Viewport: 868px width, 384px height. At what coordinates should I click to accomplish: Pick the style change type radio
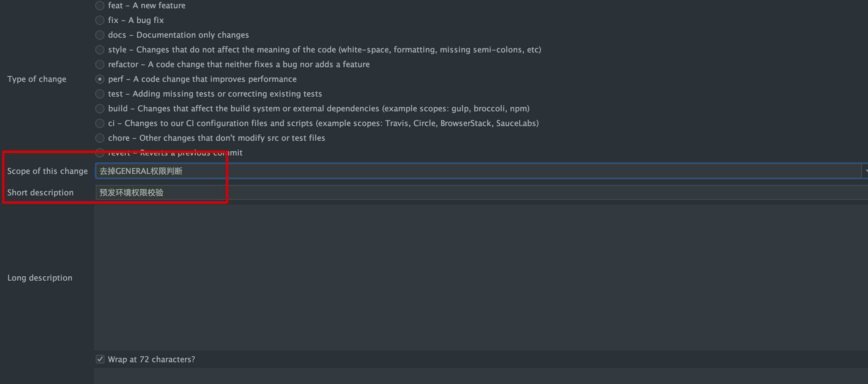click(x=100, y=50)
